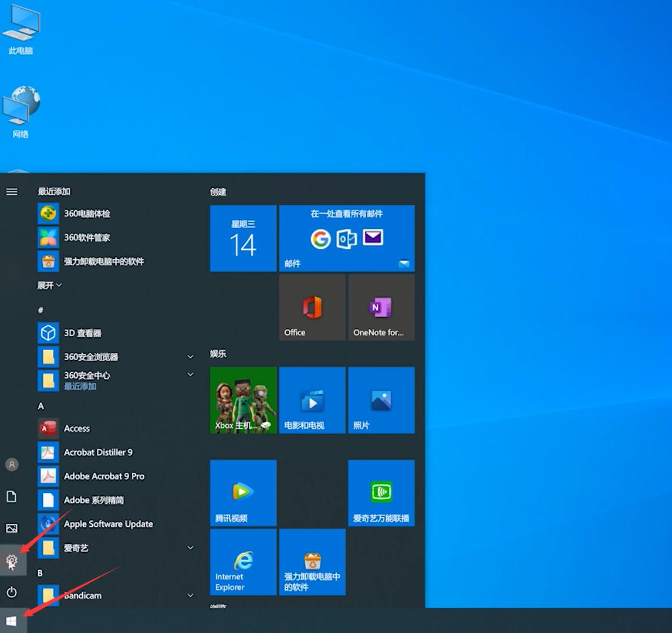Image resolution: width=672 pixels, height=633 pixels.
Task: Launch the Internet Explorer tile
Action: (x=243, y=562)
